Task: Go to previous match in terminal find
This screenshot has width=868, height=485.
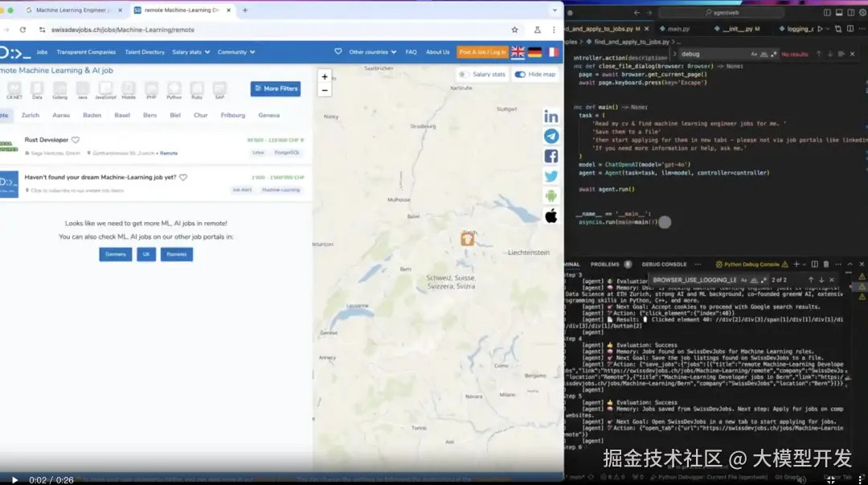Action: pos(810,280)
